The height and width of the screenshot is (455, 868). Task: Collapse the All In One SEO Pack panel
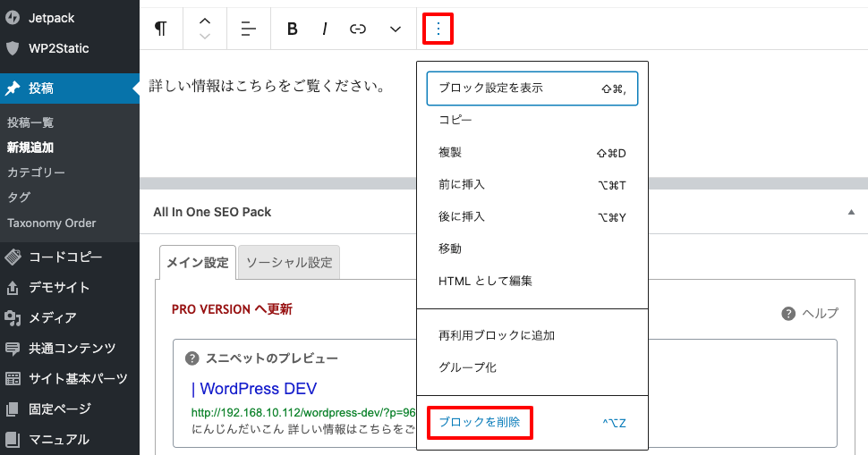(850, 212)
